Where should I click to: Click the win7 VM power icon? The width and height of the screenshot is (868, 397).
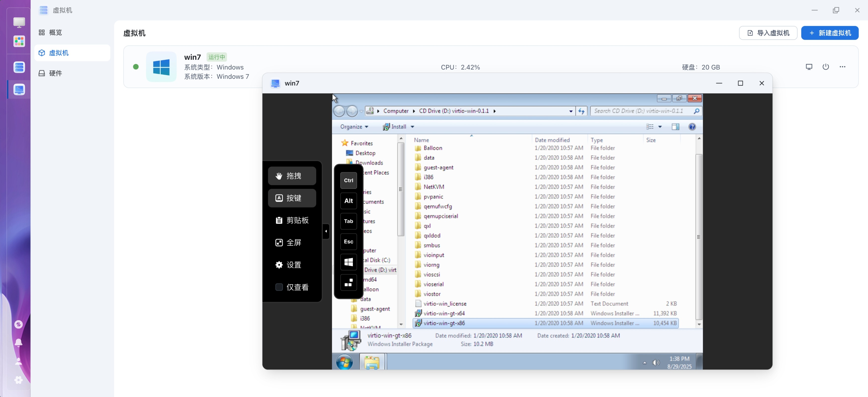pyautogui.click(x=826, y=67)
